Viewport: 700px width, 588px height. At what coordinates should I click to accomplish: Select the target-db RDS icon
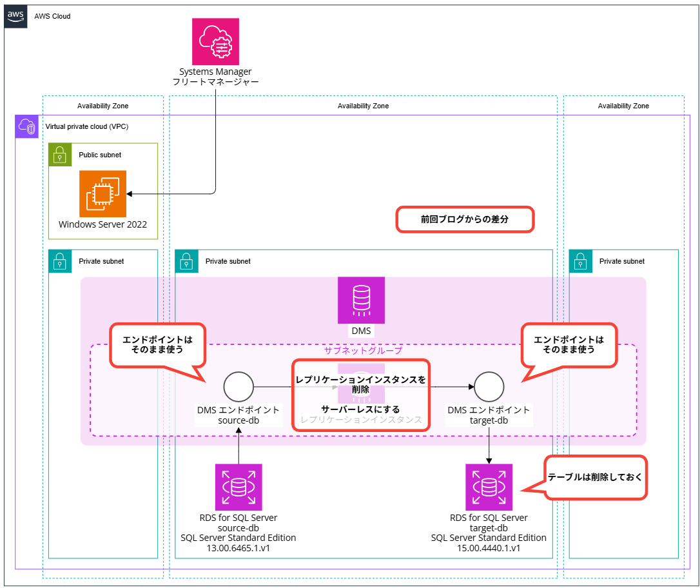pos(489,487)
